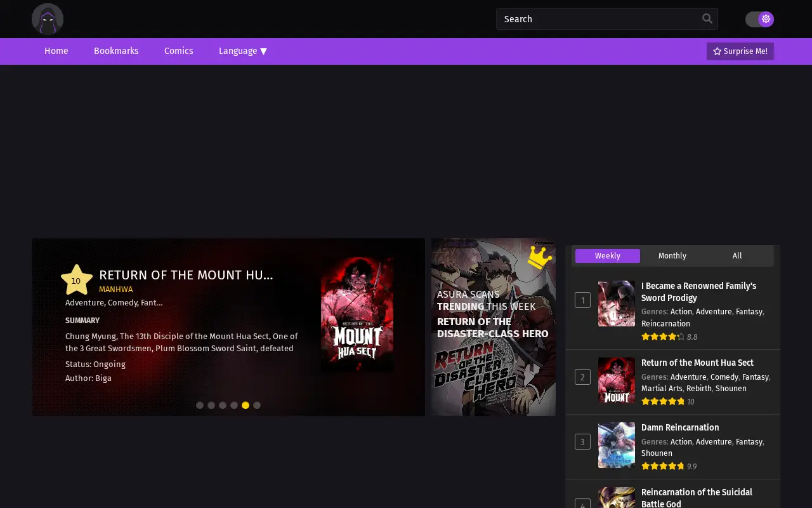Toggle the theme switch with gear knob

tap(759, 19)
